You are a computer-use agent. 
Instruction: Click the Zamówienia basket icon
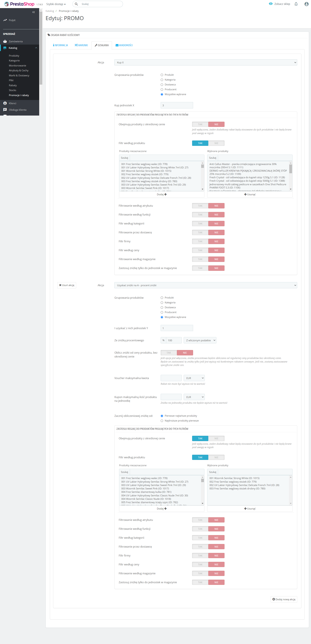coord(5,41)
